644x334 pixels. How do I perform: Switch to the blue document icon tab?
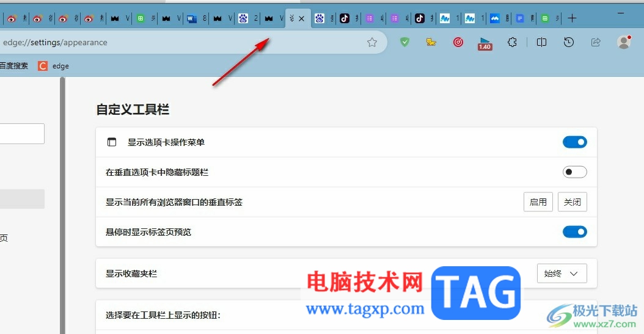point(525,18)
